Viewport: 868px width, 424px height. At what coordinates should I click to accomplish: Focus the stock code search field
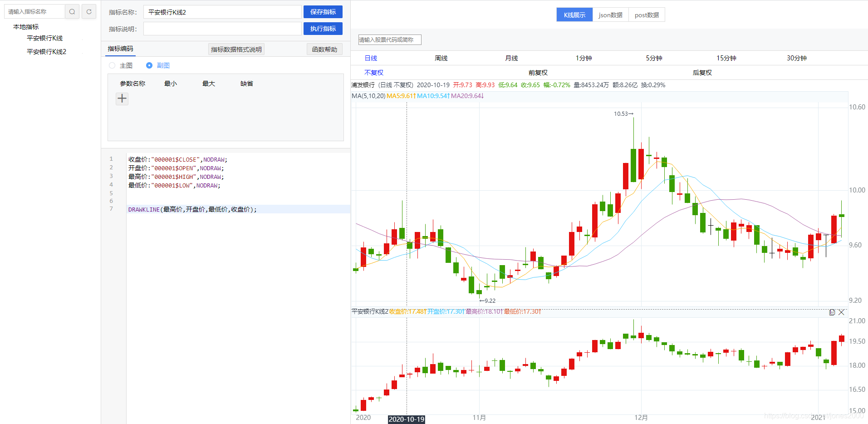(390, 40)
